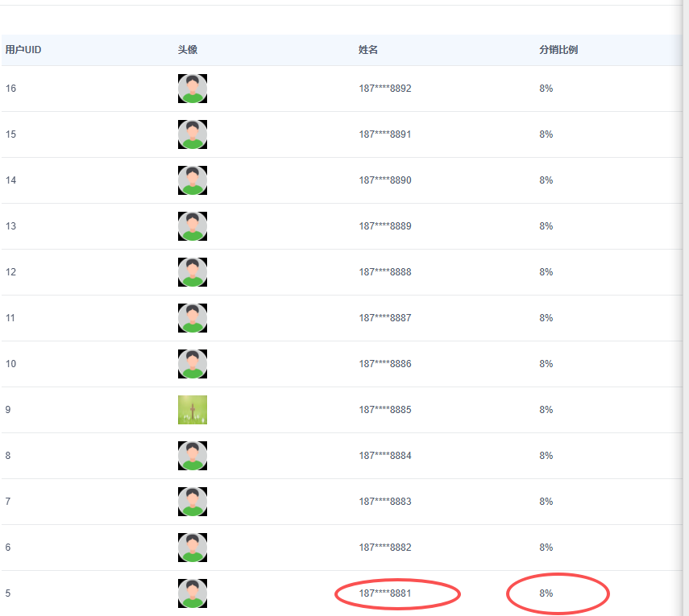The image size is (689, 616).
Task: Open avatar in UID 12 row
Action: 193,272
